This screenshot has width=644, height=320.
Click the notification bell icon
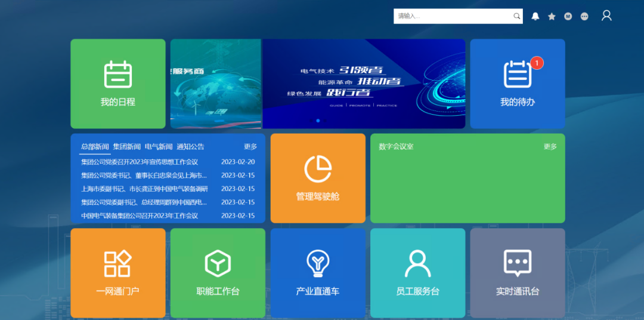point(535,16)
